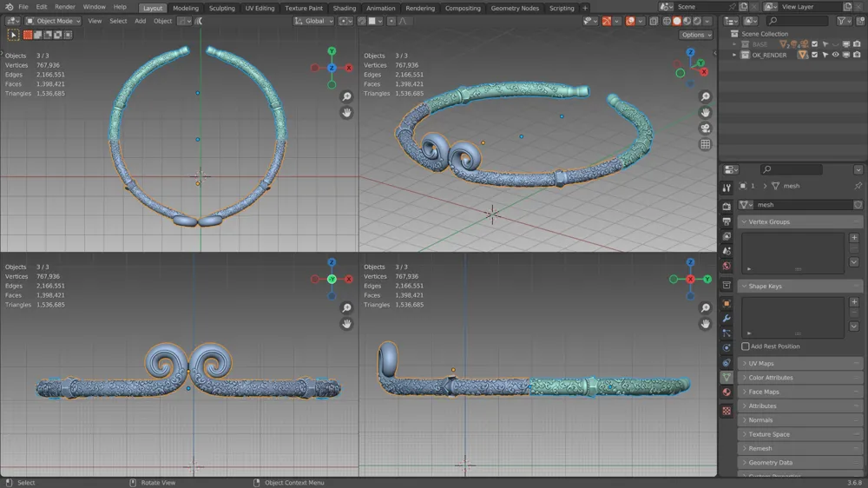This screenshot has width=868, height=488.
Task: Toggle render camera icon for BASE collection
Action: [x=857, y=44]
